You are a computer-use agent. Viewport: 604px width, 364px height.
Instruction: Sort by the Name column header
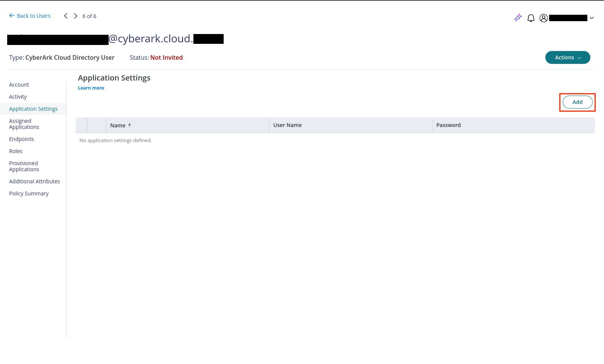point(187,125)
